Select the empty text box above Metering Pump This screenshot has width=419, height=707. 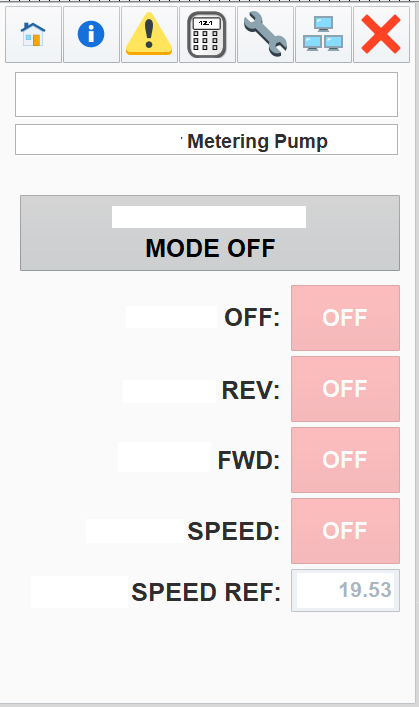tap(207, 94)
